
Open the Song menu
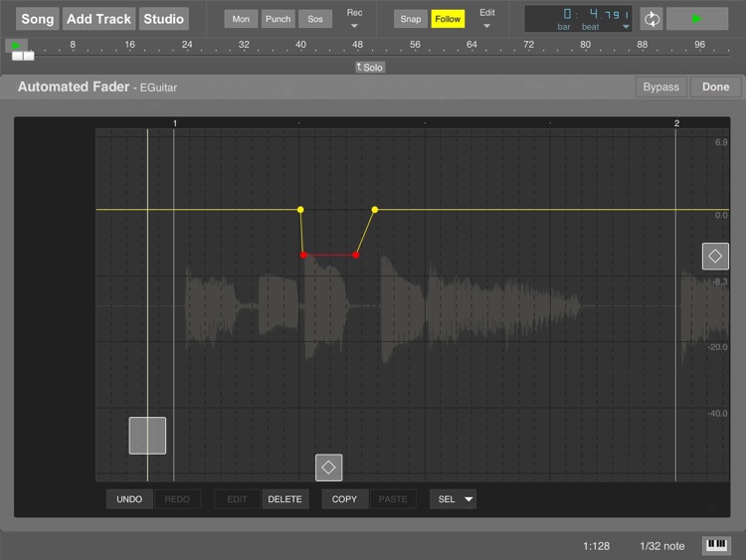click(38, 19)
